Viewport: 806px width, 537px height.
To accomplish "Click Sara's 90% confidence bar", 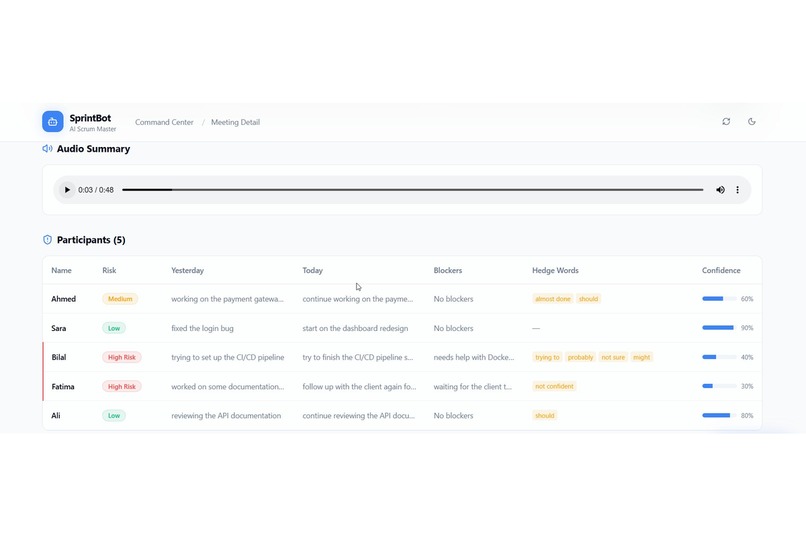I will [719, 328].
